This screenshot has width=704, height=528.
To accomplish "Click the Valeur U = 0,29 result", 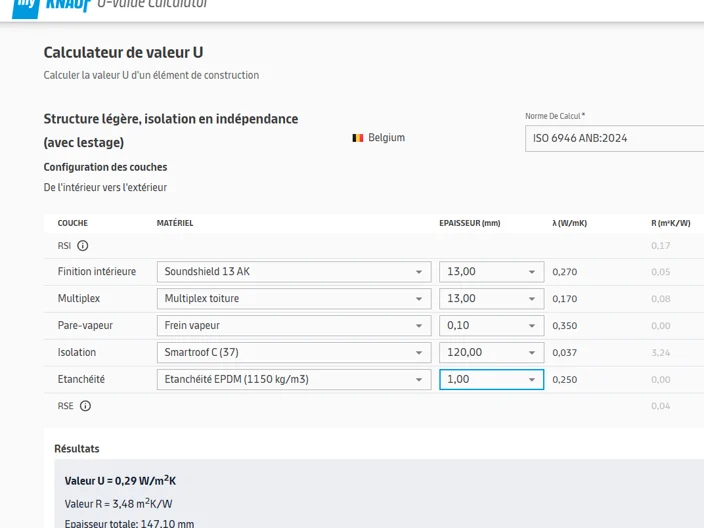I will point(120,480).
